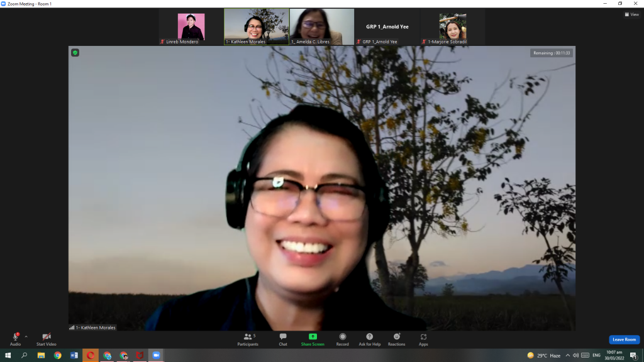The width and height of the screenshot is (644, 362).
Task: Expand audio options arrow beside Audio
Action: point(26,337)
